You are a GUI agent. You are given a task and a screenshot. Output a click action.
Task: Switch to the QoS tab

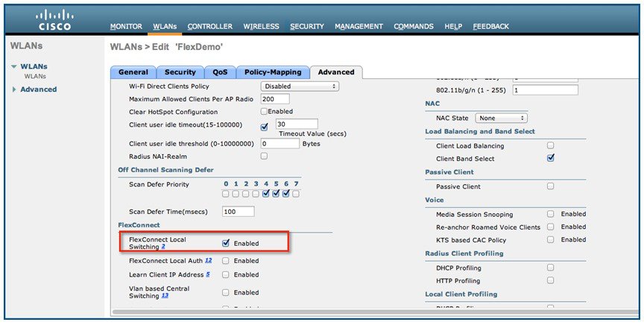tap(220, 72)
